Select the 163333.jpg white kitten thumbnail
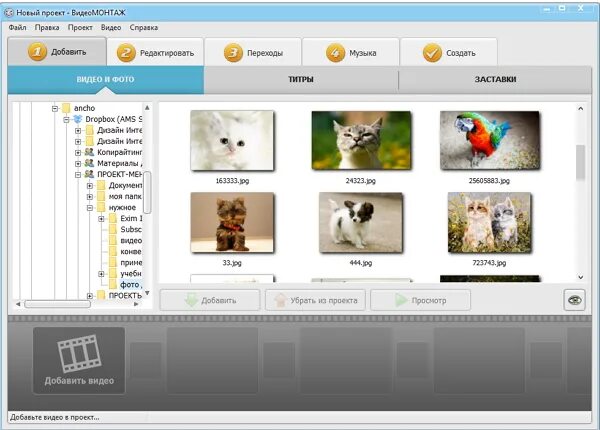This screenshot has height=430, width=600. point(232,140)
